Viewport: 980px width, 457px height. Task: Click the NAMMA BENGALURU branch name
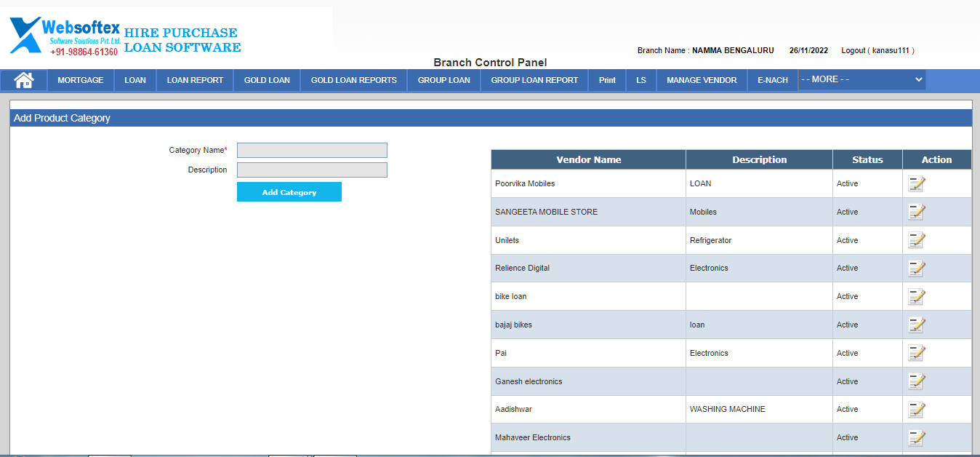pos(733,50)
